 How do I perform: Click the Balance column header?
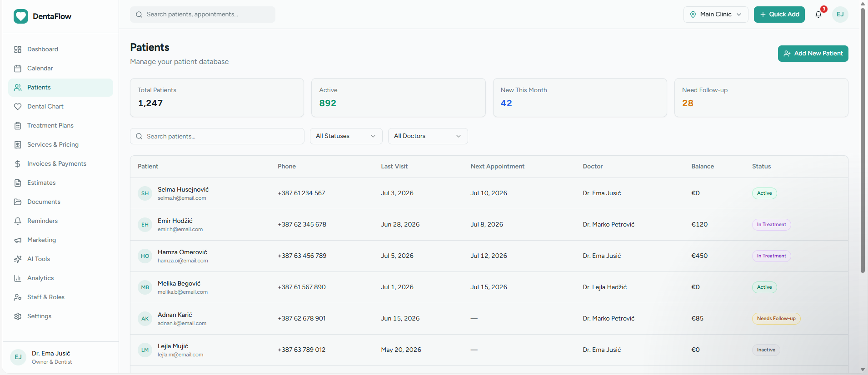[x=703, y=167]
